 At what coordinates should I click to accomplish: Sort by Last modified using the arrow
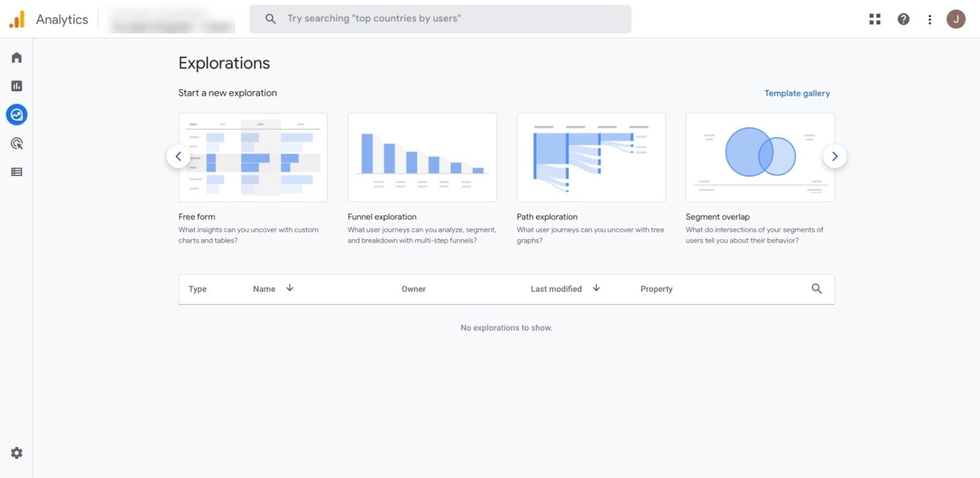pyautogui.click(x=596, y=288)
